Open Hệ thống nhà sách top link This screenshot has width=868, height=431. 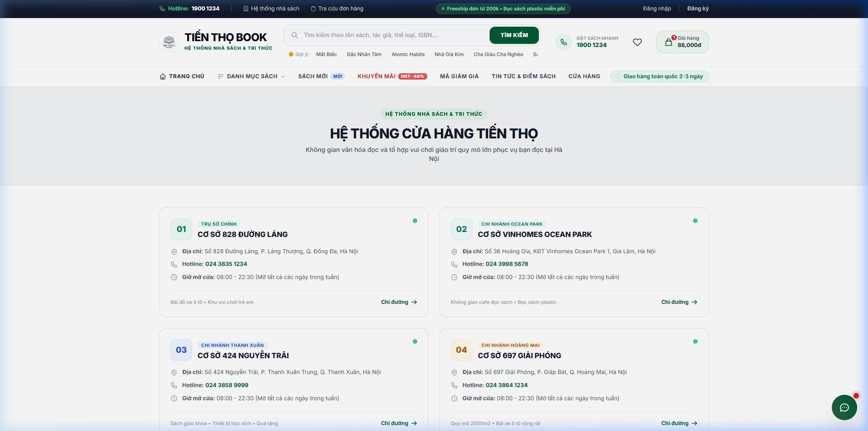pos(271,9)
